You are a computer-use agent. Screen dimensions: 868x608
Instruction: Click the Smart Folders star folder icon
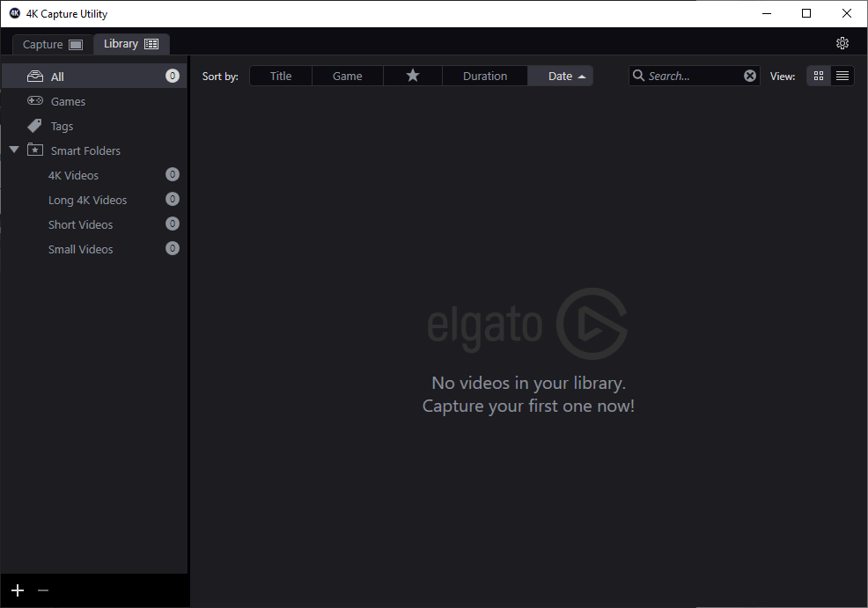35,150
